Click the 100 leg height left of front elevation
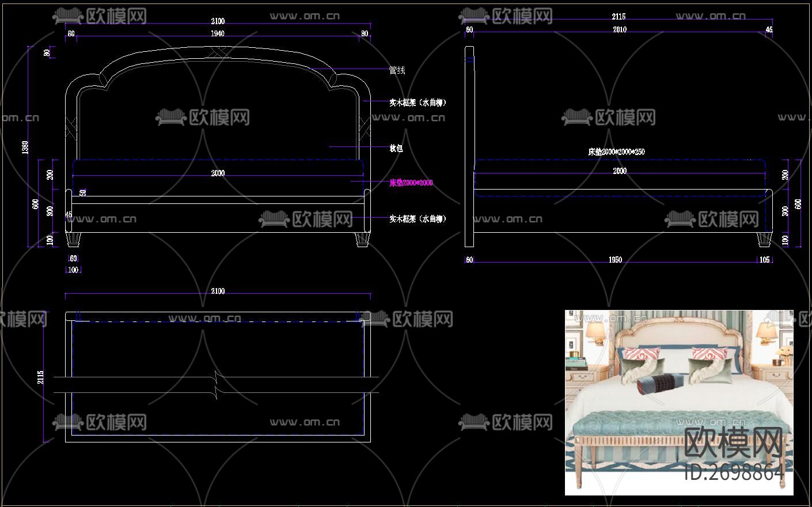This screenshot has height=507, width=812. 50,240
